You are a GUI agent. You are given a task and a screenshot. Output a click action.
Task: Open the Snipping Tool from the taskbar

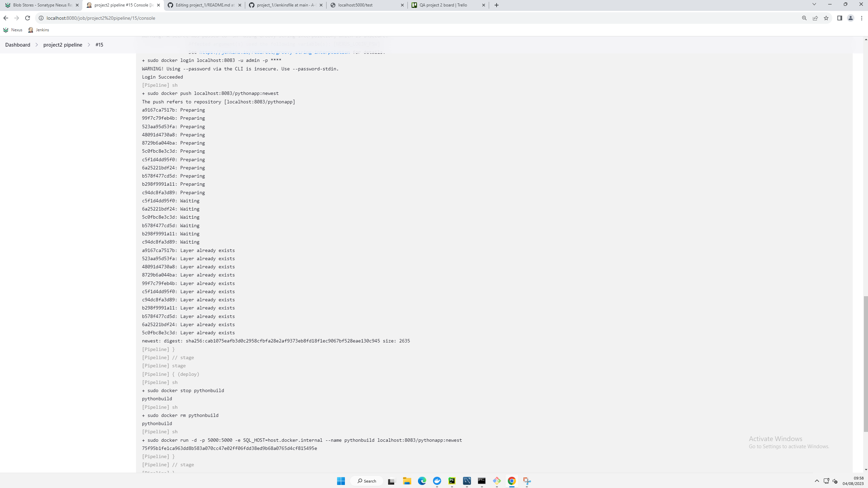tap(527, 481)
